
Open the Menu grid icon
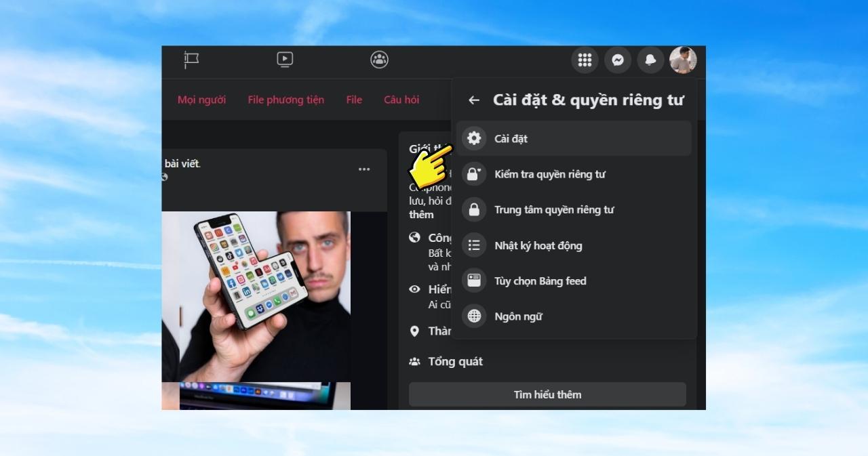pyautogui.click(x=585, y=60)
